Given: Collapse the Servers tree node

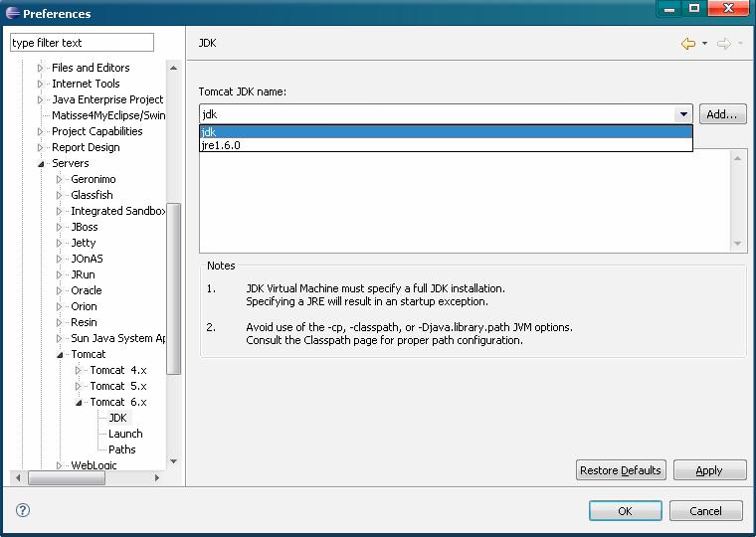Looking at the screenshot, I should coord(41,164).
